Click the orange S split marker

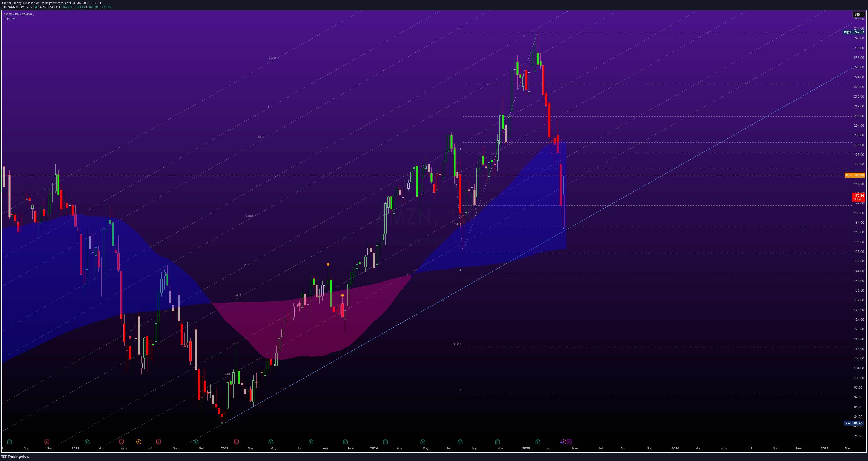(x=138, y=441)
